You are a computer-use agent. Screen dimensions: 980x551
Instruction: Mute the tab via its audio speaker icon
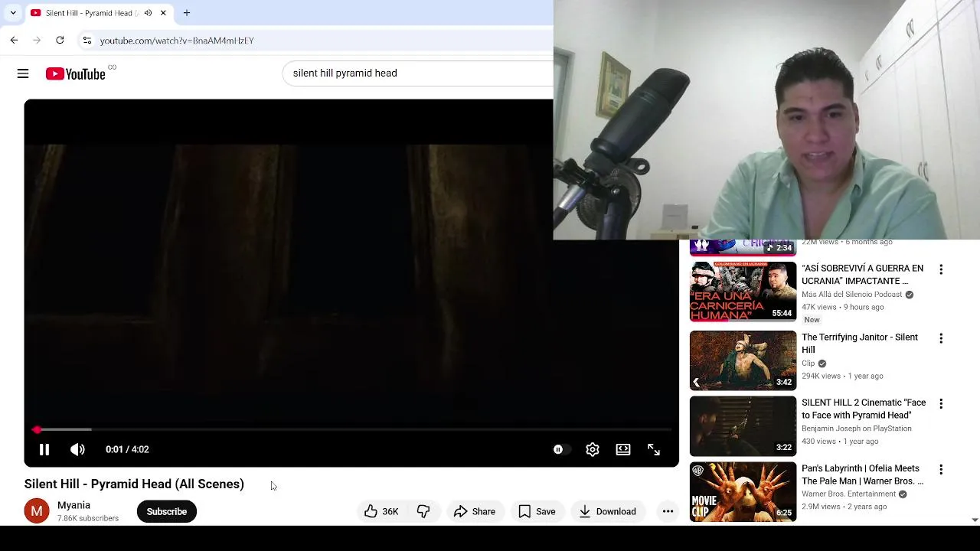coord(148,13)
